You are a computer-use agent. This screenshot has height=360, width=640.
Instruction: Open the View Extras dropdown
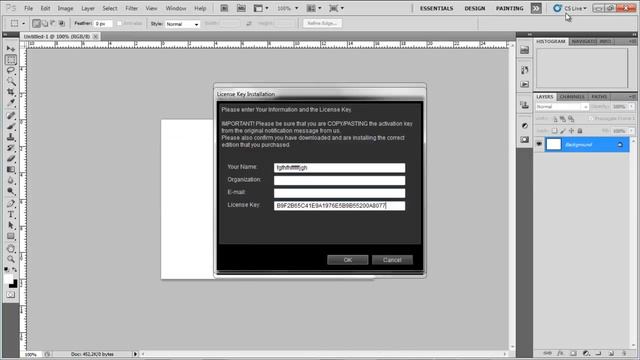tap(261, 8)
